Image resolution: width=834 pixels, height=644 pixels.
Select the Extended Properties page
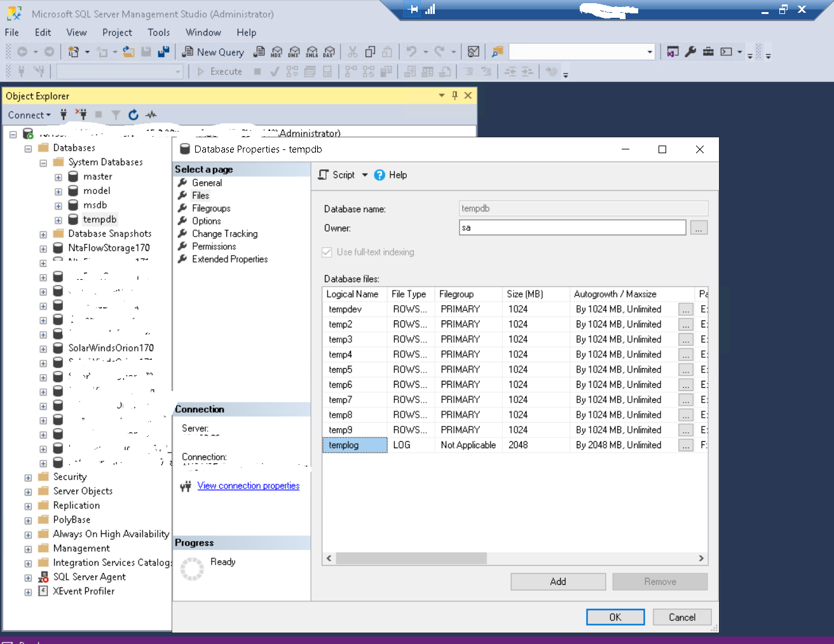point(230,259)
